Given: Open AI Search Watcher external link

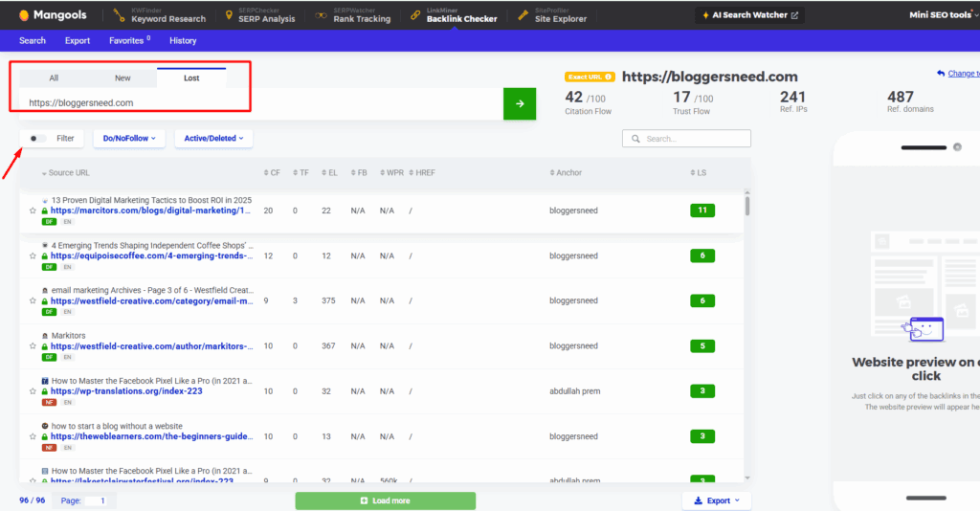Looking at the screenshot, I should [749, 15].
